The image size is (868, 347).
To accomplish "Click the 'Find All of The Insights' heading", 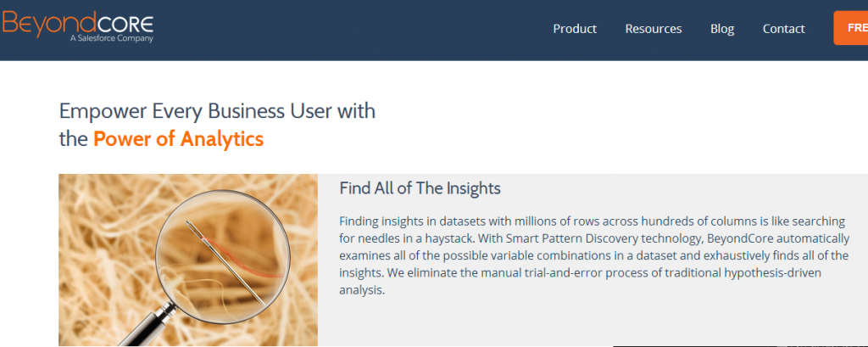I will click(x=420, y=188).
